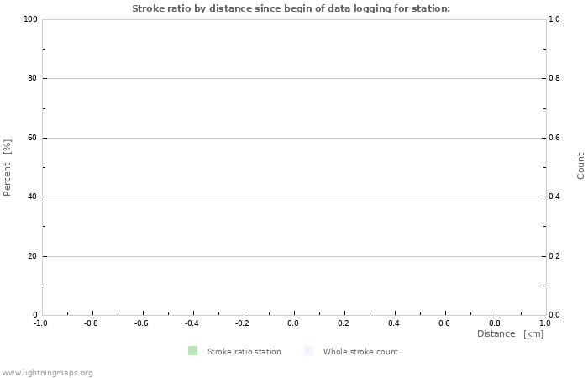Click the chart title text
This screenshot has height=378, width=588.
click(x=291, y=8)
